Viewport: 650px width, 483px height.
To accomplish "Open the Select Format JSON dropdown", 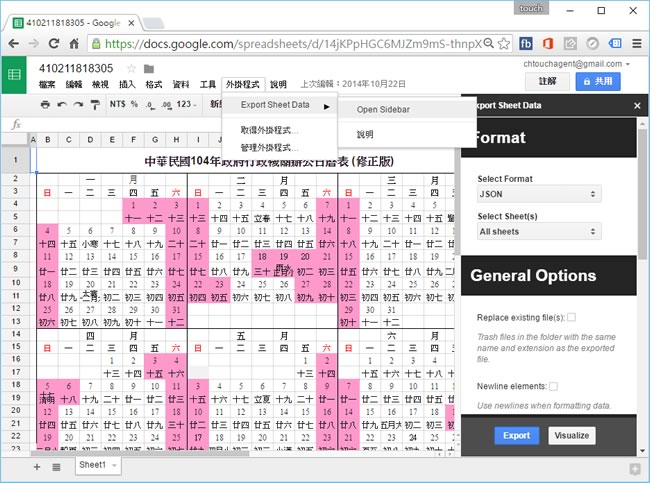I will point(539,194).
